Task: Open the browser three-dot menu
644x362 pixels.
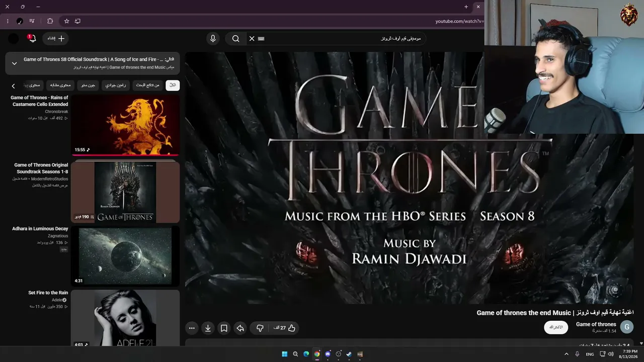Action: tap(8, 21)
